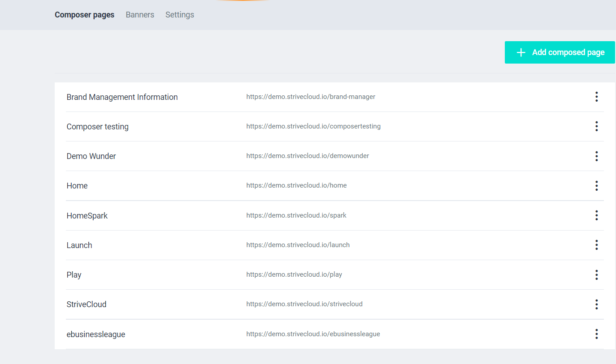
Task: Open the actions menu for the Home page
Action: [x=597, y=185]
